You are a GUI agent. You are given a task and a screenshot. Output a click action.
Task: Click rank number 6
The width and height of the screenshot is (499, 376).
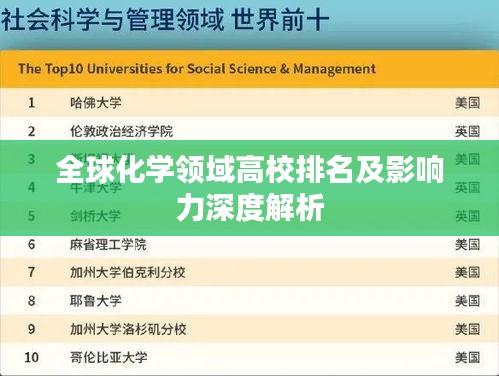(32, 244)
